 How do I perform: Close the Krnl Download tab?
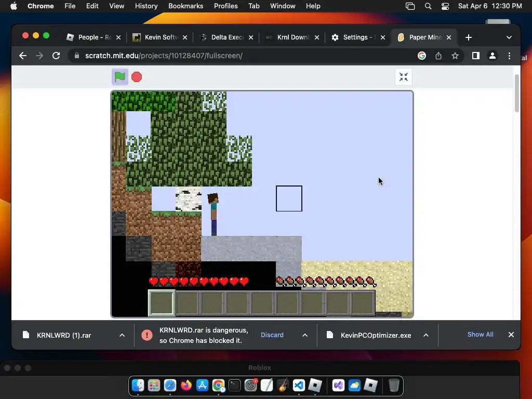[316, 37]
